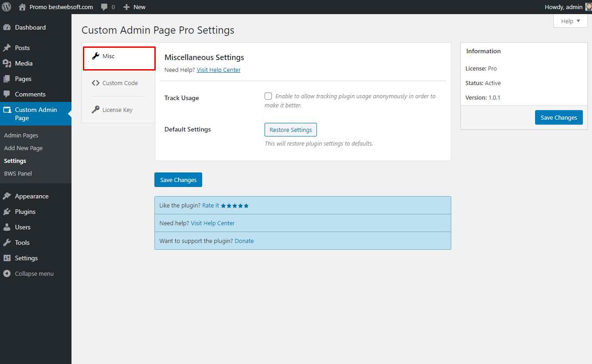Enable the Track Usage checkbox
Screen dimensions: 592x364
coord(268,96)
